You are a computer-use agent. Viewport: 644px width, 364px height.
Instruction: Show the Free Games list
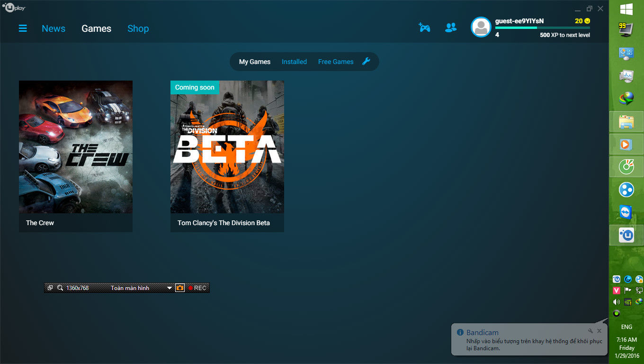click(336, 62)
